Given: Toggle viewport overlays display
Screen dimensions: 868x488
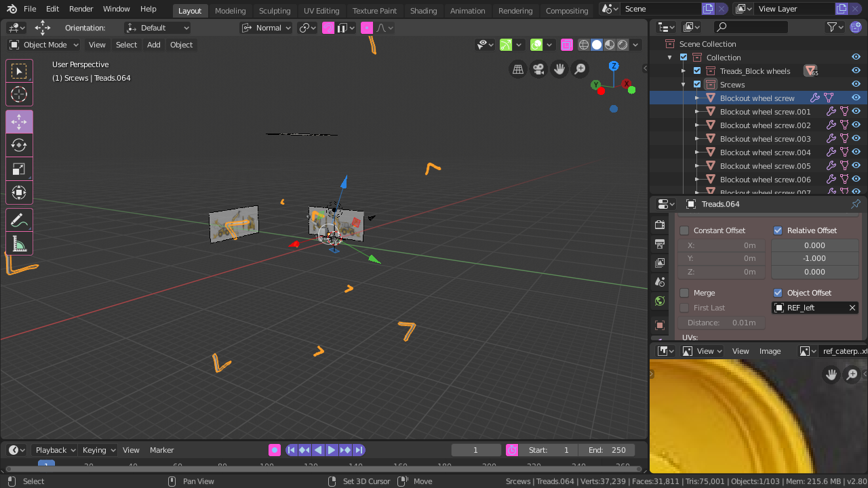Looking at the screenshot, I should point(536,45).
